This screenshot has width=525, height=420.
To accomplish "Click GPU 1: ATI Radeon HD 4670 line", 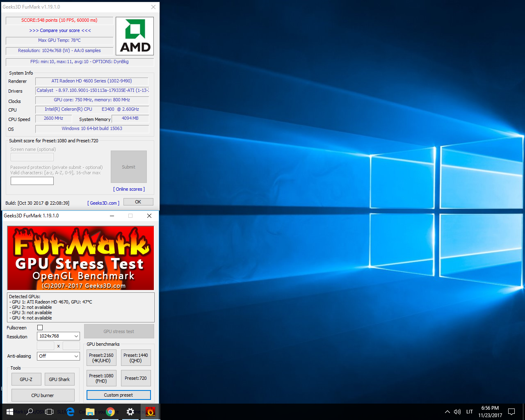I will pyautogui.click(x=50, y=302).
